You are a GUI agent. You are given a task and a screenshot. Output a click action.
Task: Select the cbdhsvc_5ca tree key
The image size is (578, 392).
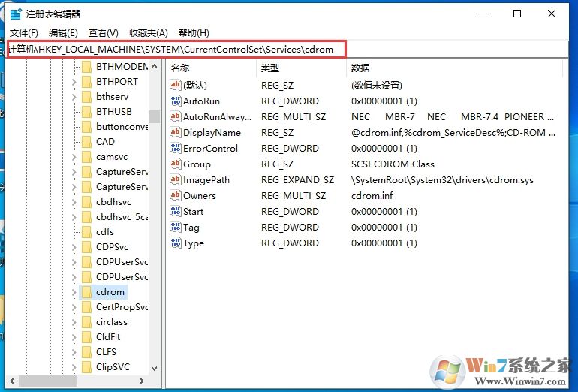pyautogui.click(x=122, y=217)
